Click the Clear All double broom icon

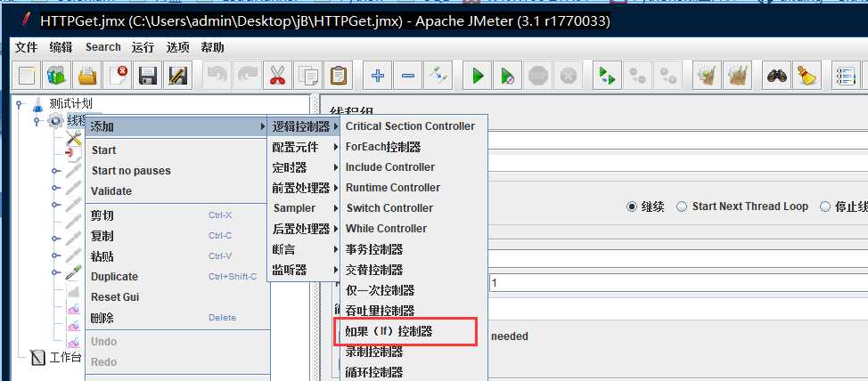point(737,75)
